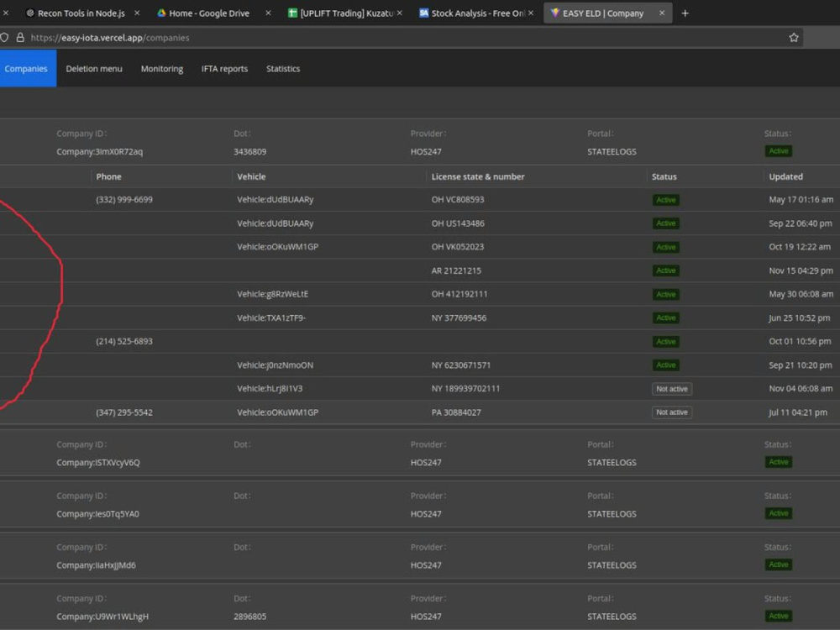This screenshot has width=840, height=630.
Task: Toggle the Active badge on company lSTXVcyV6Q
Action: (x=778, y=461)
